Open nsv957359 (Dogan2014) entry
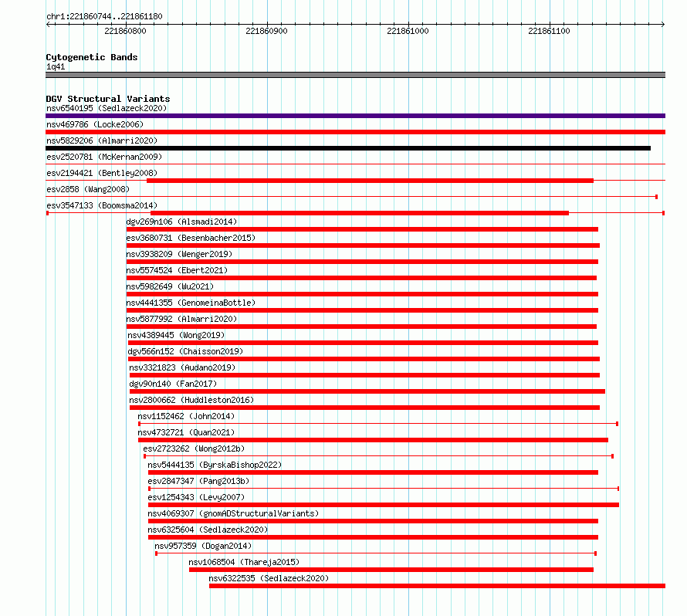687x616 pixels. click(x=203, y=546)
